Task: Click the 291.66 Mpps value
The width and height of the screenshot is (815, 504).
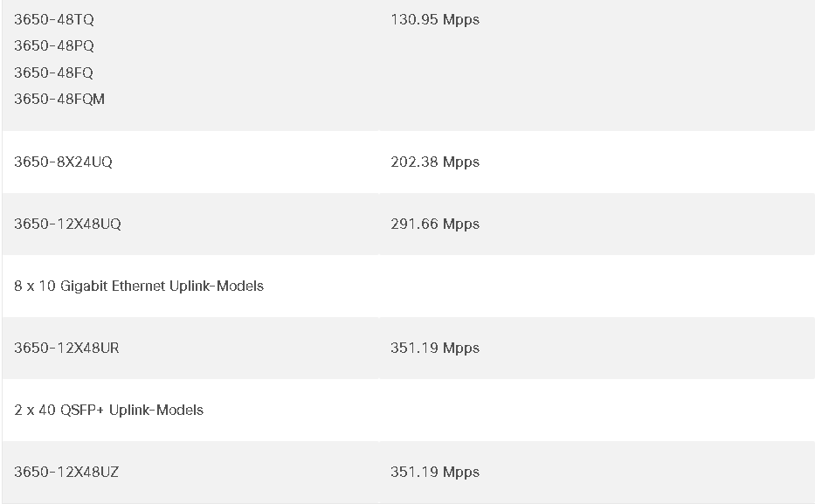Action: pos(435,224)
